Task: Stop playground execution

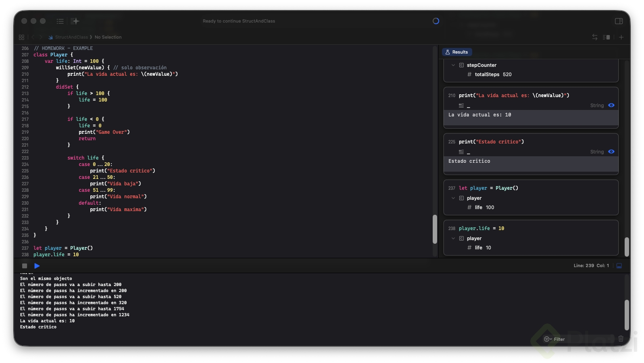Action: click(x=25, y=266)
